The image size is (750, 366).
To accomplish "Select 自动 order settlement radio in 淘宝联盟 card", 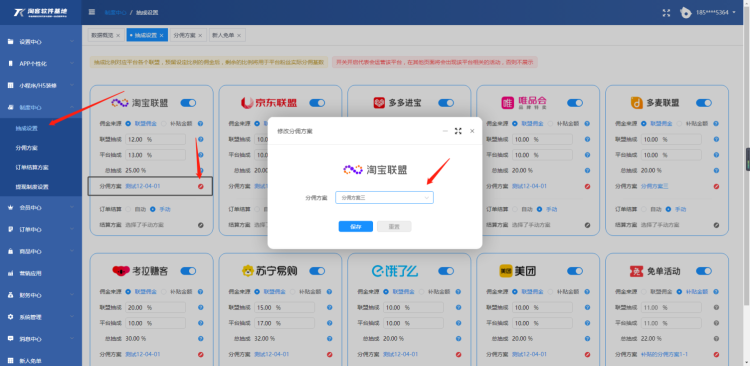I will (128, 209).
